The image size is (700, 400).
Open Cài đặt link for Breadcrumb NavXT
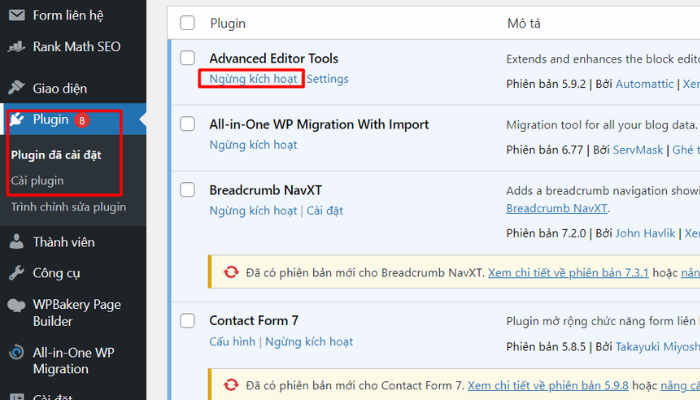coord(325,211)
